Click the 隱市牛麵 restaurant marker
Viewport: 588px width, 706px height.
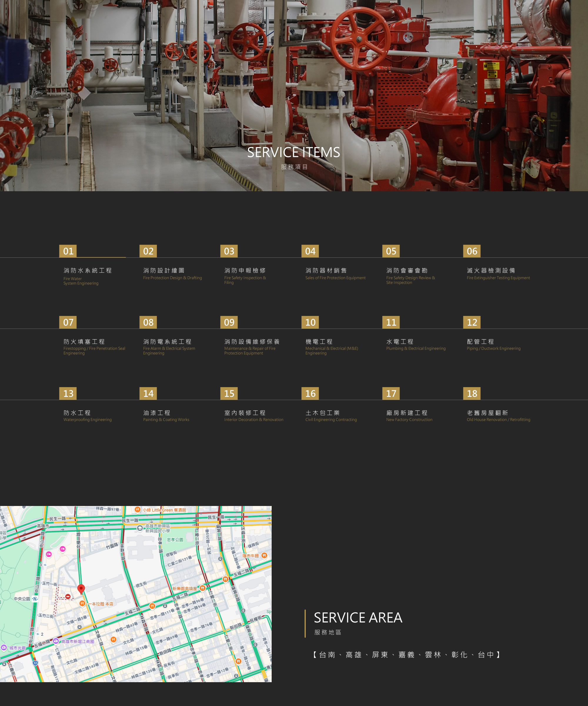coord(264,555)
